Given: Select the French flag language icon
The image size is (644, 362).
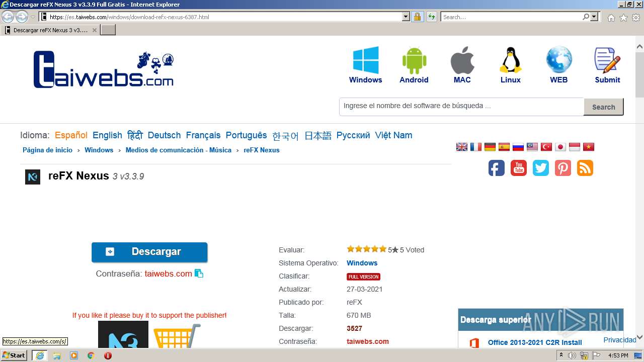Looking at the screenshot, I should click(476, 147).
